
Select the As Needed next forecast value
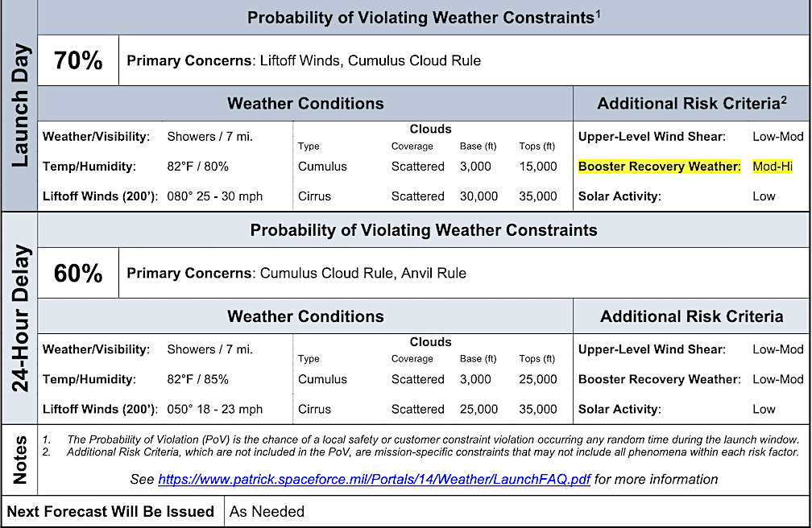pos(267,512)
